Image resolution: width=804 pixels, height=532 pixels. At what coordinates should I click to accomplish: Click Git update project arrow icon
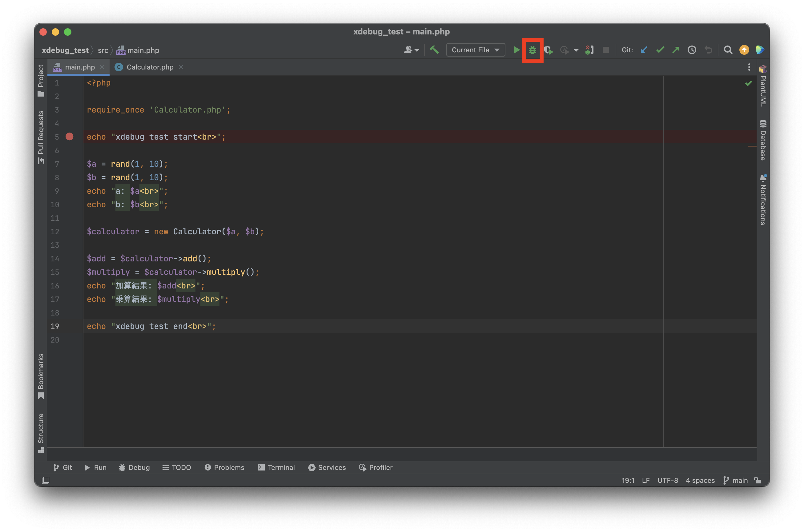[x=644, y=50]
